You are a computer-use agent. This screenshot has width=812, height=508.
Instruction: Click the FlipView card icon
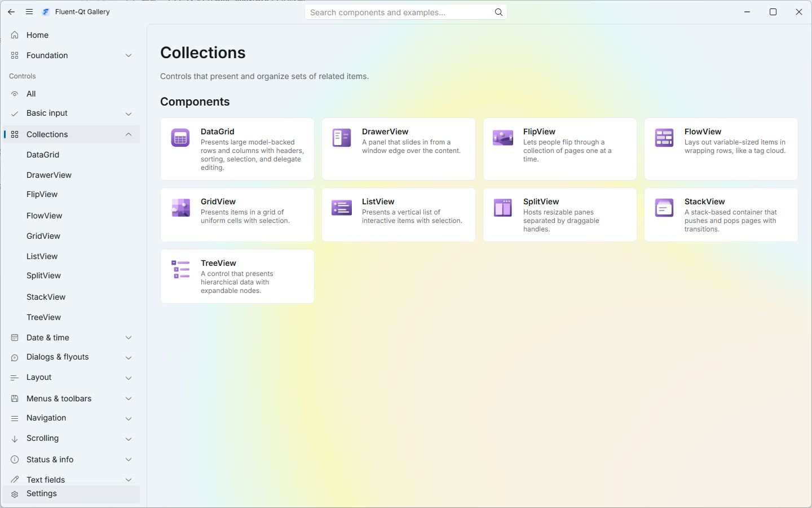(503, 138)
